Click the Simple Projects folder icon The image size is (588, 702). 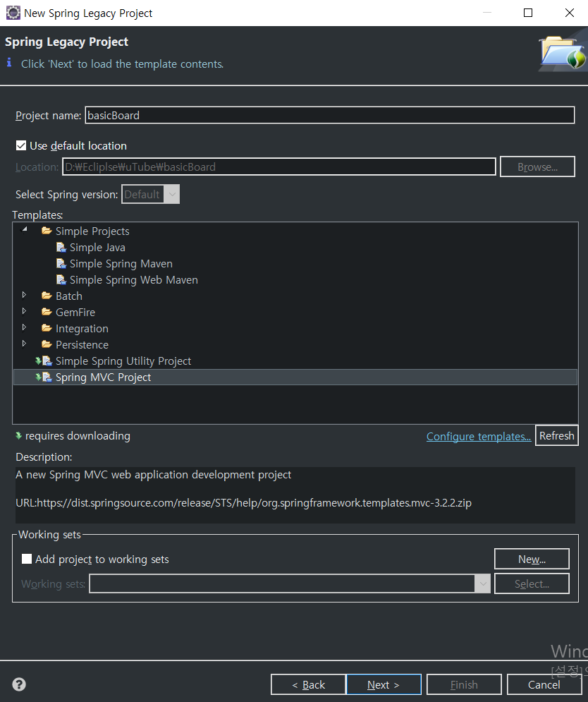point(47,231)
